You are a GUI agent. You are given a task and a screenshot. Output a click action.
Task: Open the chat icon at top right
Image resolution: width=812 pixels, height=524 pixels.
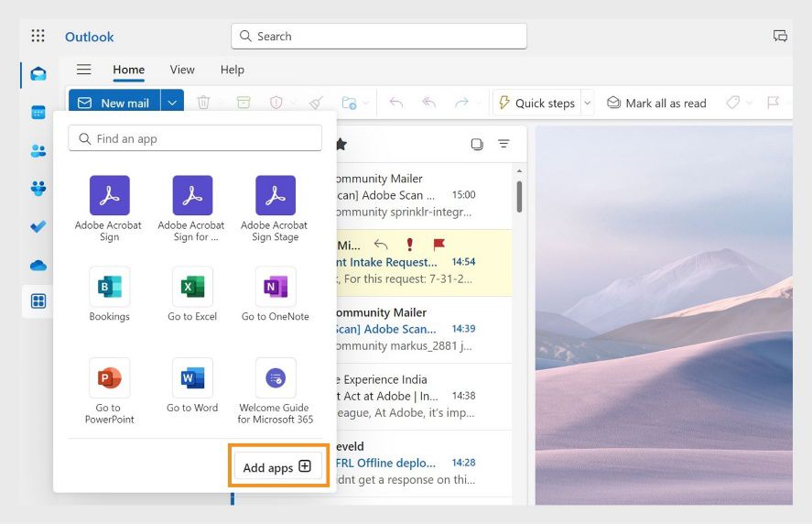[x=780, y=36]
